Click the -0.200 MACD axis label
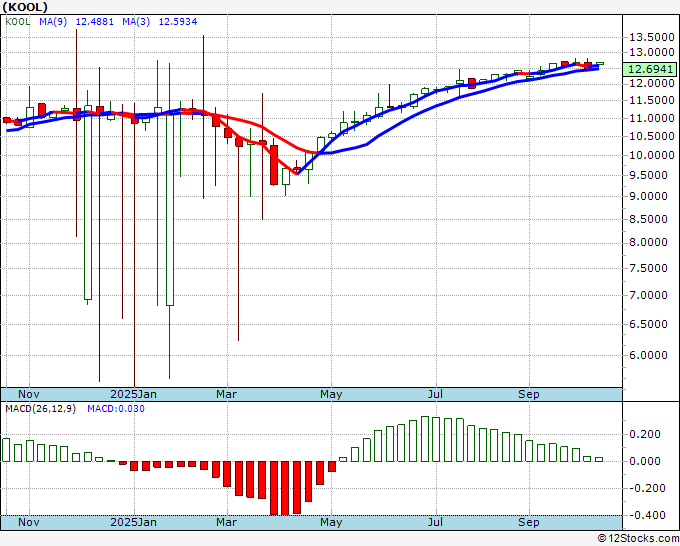Image resolution: width=680 pixels, height=546 pixels. (x=645, y=488)
